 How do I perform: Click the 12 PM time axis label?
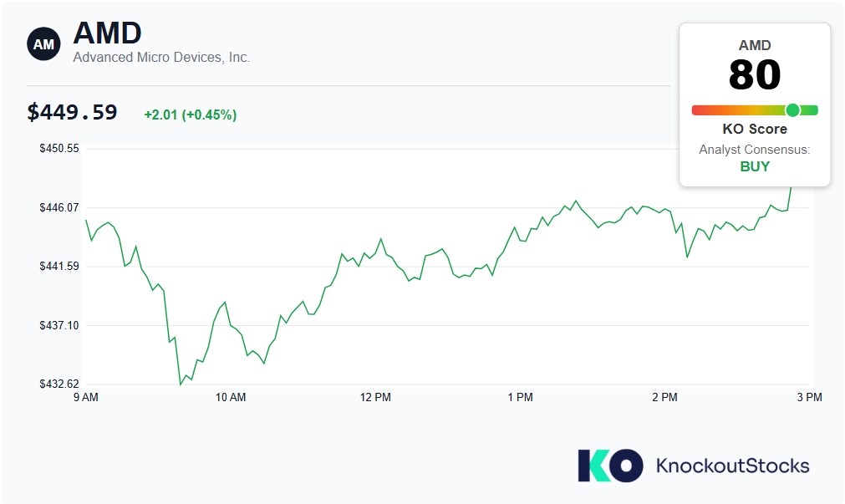click(x=375, y=397)
